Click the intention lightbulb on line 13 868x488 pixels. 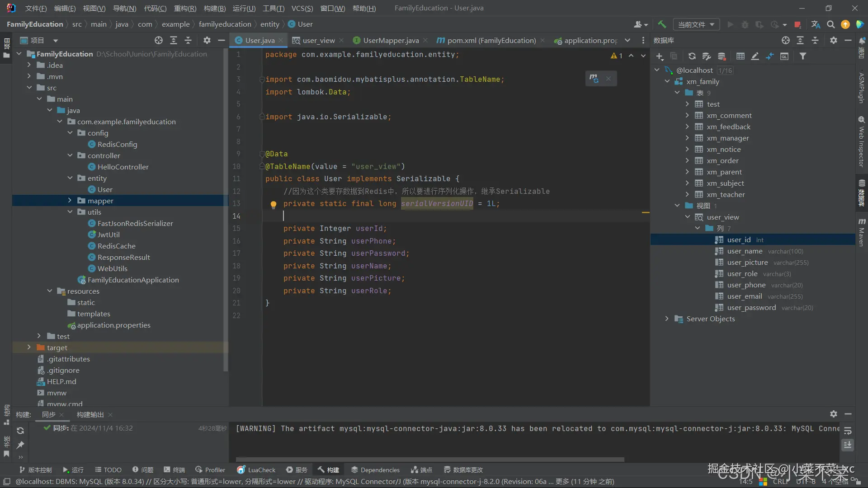point(273,204)
